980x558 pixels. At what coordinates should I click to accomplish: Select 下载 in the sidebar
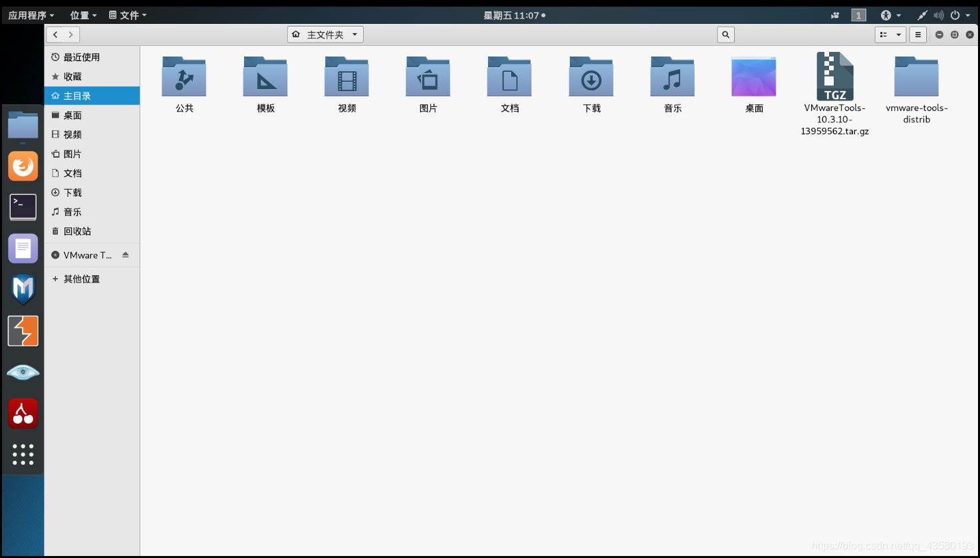(x=92, y=192)
